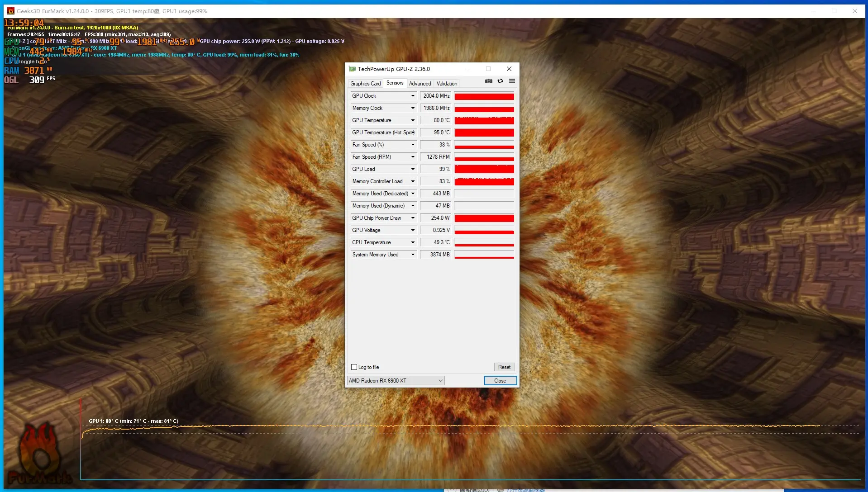Expand the GPU Temperature (Hot Spot) dropdown
The height and width of the screenshot is (492, 868).
[413, 132]
